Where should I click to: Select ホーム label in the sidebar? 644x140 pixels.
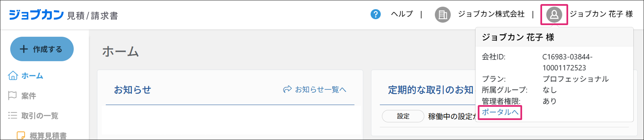pos(32,76)
